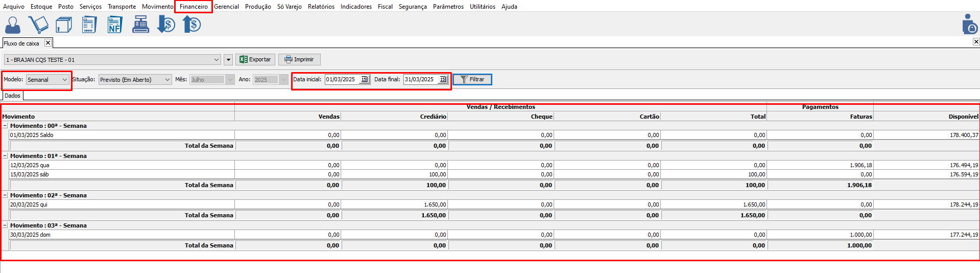This screenshot has height=273, width=980.
Task: Collapse the Movimento 00ª Semana group
Action: (5, 126)
